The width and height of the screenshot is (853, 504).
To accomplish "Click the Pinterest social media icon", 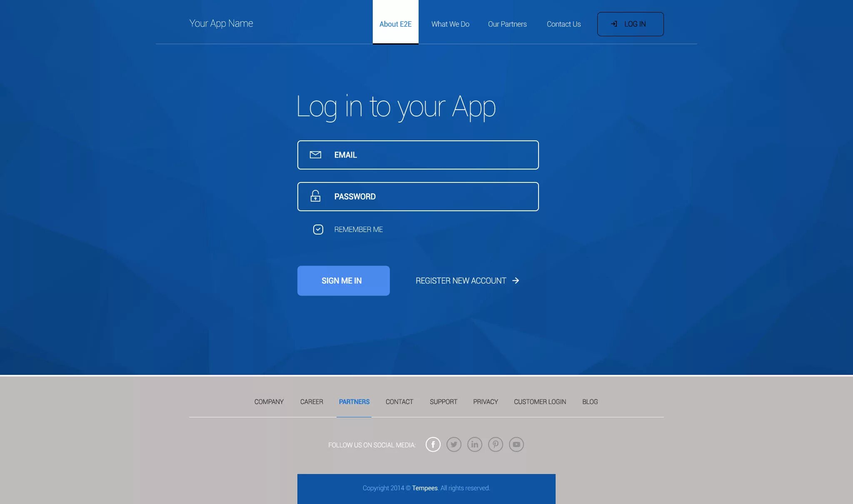I will [x=495, y=444].
